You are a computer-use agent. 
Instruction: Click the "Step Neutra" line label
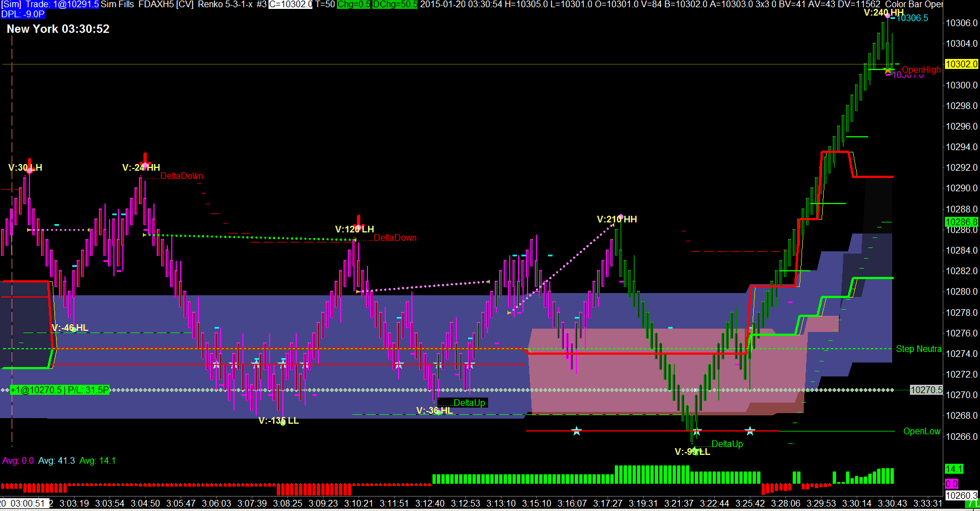tap(919, 349)
